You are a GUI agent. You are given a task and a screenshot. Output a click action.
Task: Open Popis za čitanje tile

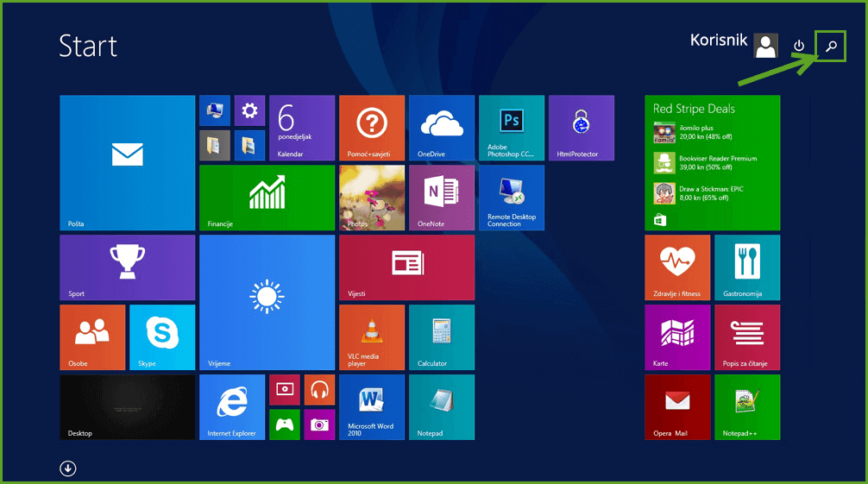coord(747,337)
